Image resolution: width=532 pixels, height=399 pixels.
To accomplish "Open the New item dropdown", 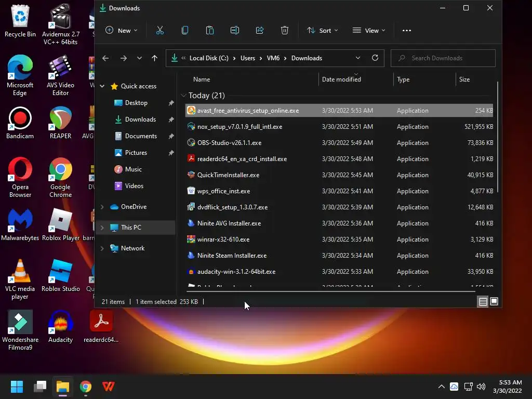I will [122, 31].
